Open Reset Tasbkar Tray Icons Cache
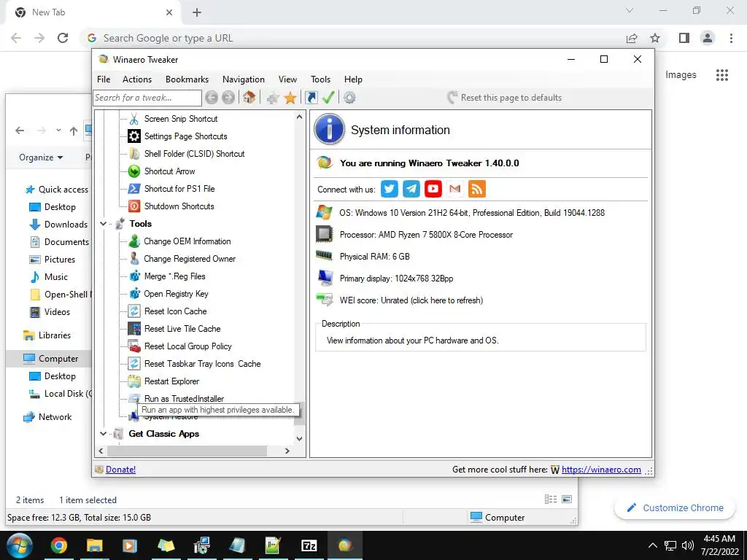Screen dimensions: 747x560 coord(202,364)
